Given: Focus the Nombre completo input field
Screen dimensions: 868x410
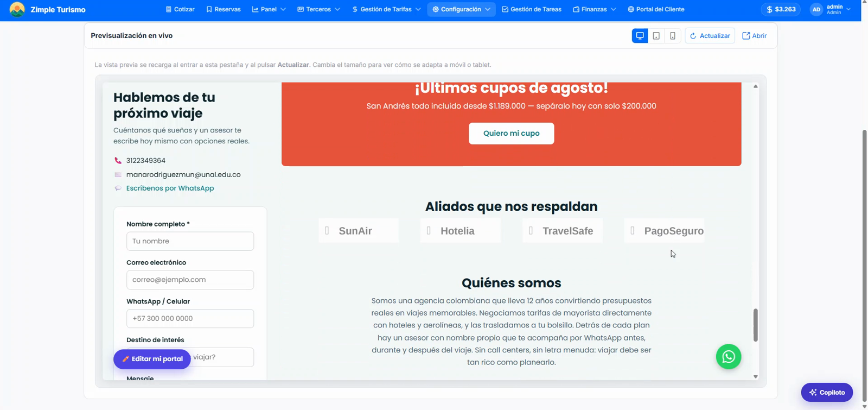Looking at the screenshot, I should click(190, 241).
